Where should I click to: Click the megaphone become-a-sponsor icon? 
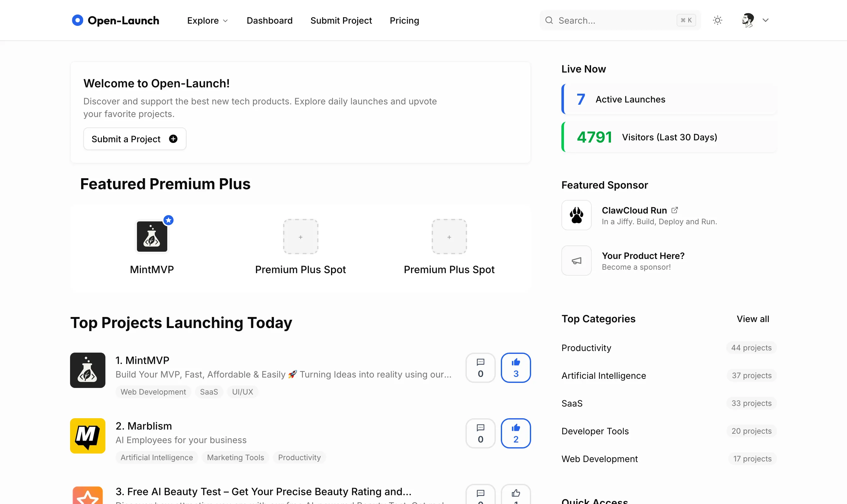tap(576, 261)
